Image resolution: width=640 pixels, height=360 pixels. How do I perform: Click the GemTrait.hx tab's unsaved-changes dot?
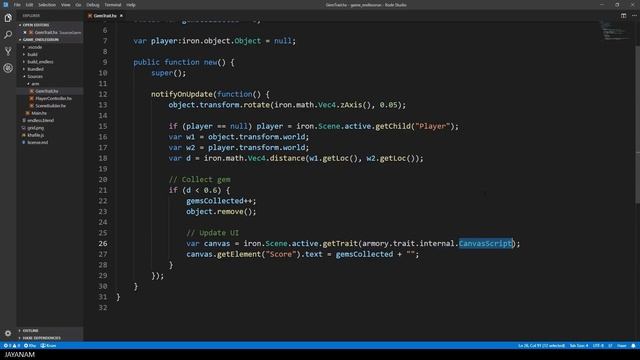[x=121, y=16]
